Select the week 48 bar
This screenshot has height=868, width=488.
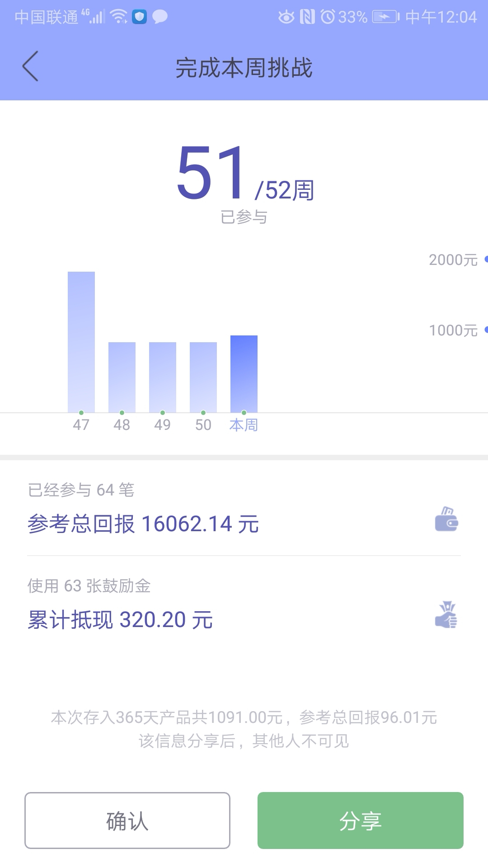(x=122, y=377)
